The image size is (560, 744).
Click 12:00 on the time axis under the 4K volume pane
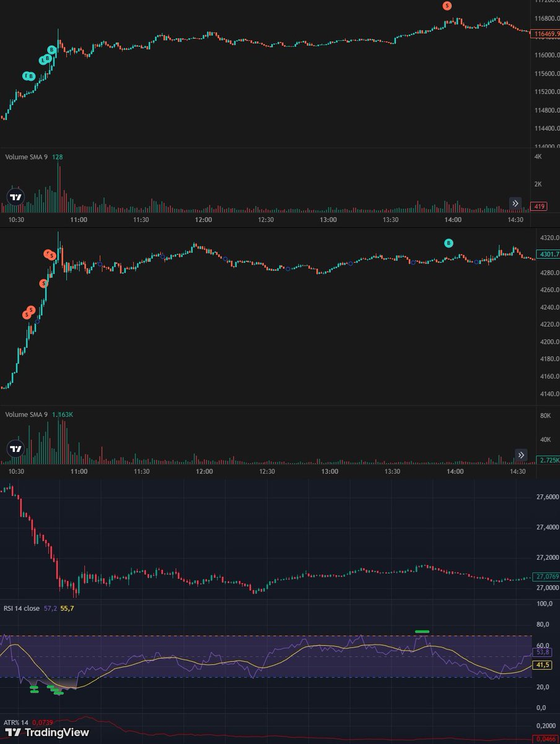point(203,220)
